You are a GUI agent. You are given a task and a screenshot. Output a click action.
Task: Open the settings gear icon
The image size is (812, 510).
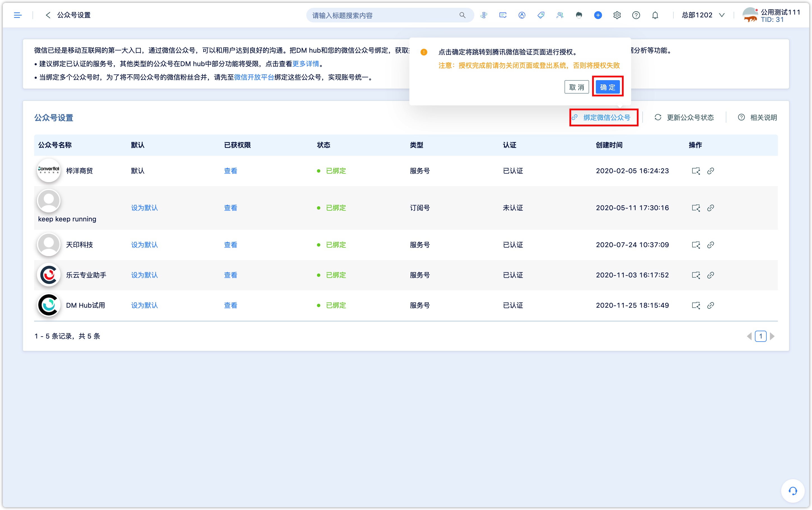pos(617,15)
